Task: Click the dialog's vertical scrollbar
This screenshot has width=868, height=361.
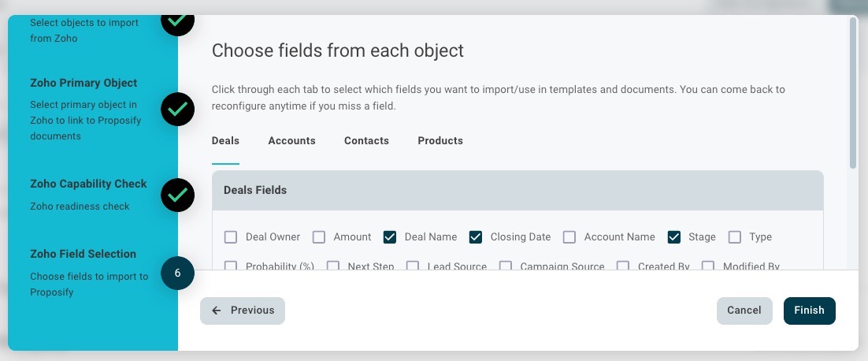Action: [x=853, y=92]
